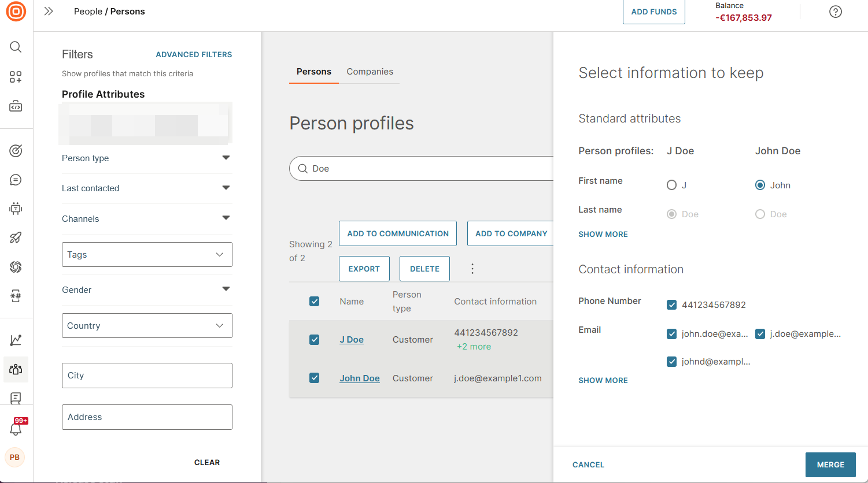This screenshot has width=868, height=483.
Task: Select the rocket icon in the sidebar
Action: (x=16, y=237)
